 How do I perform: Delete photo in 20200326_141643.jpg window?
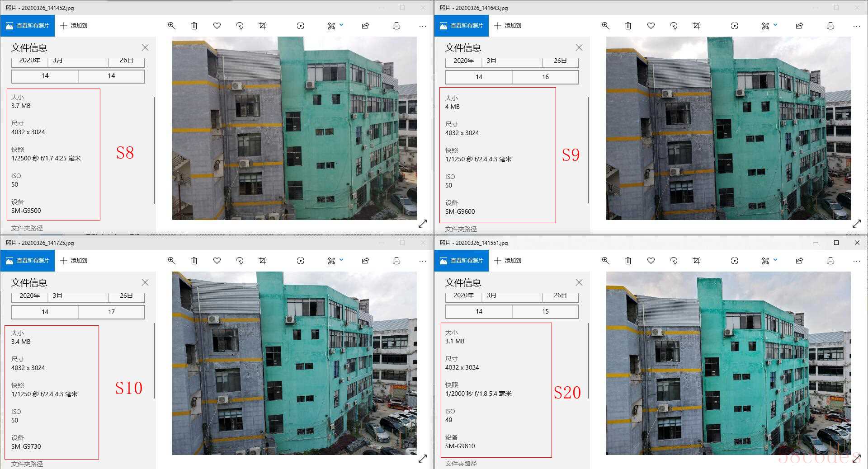tap(628, 26)
